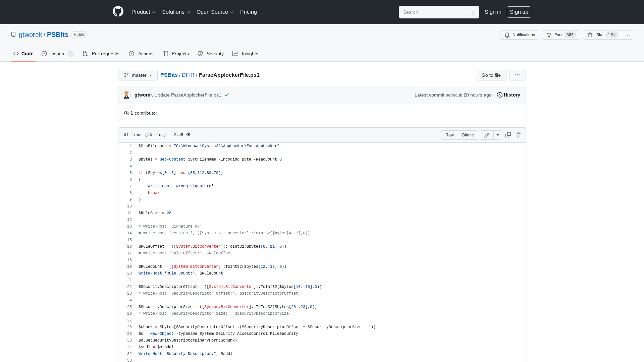The image size is (644, 362).
Task: Open the Pricing page
Action: pos(249,12)
